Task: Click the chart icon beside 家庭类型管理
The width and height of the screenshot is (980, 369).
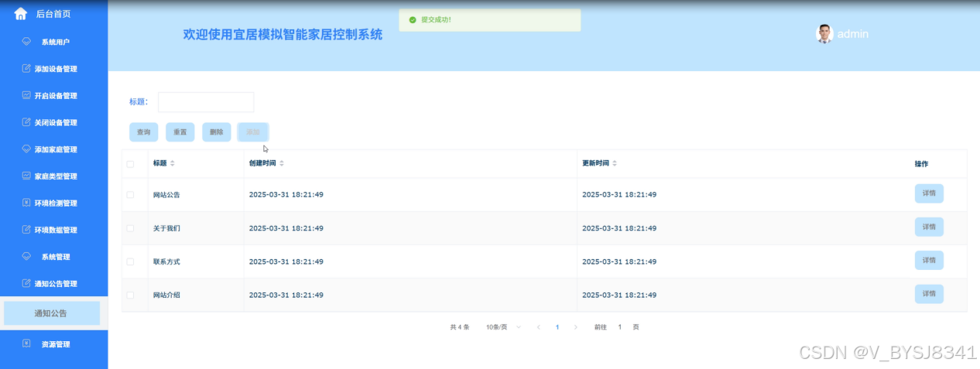Action: [26, 176]
